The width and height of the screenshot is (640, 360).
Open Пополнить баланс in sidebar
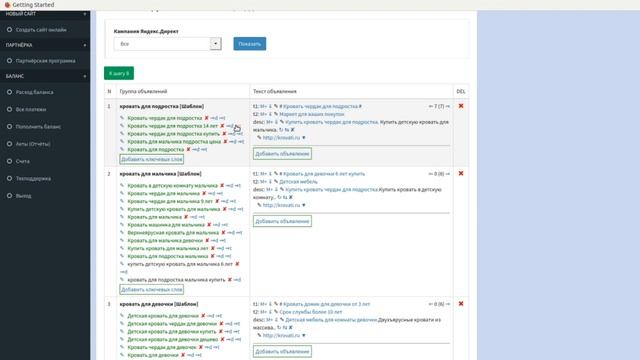[38, 127]
